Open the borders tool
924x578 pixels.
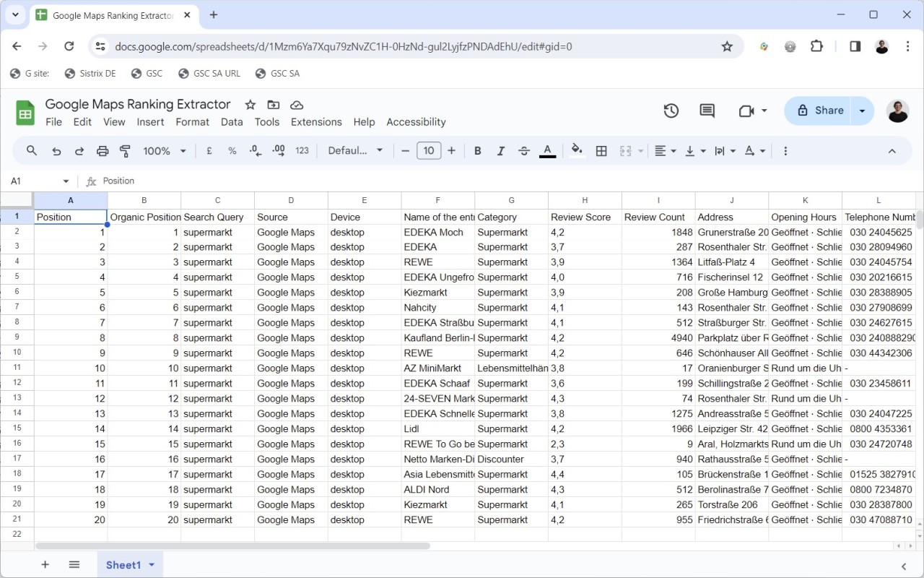click(601, 151)
